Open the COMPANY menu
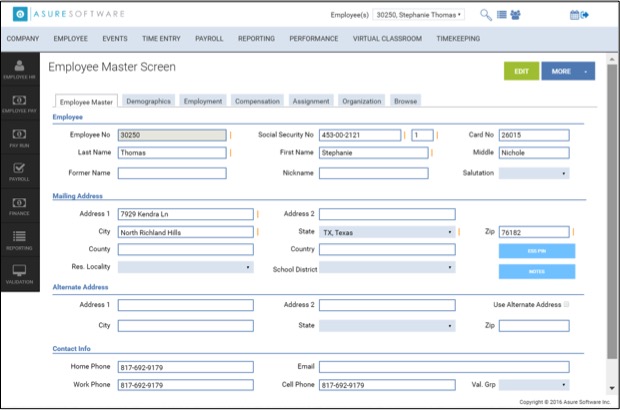The width and height of the screenshot is (620, 410). click(23, 39)
